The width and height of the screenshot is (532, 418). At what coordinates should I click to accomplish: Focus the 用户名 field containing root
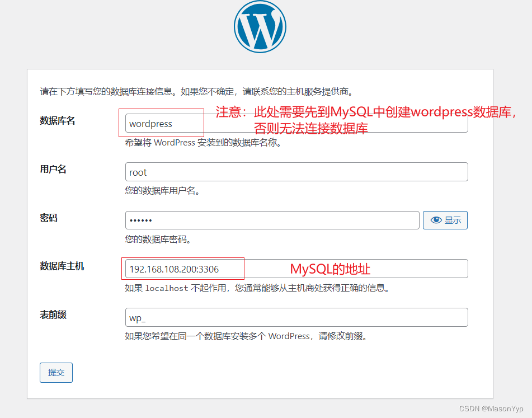296,172
